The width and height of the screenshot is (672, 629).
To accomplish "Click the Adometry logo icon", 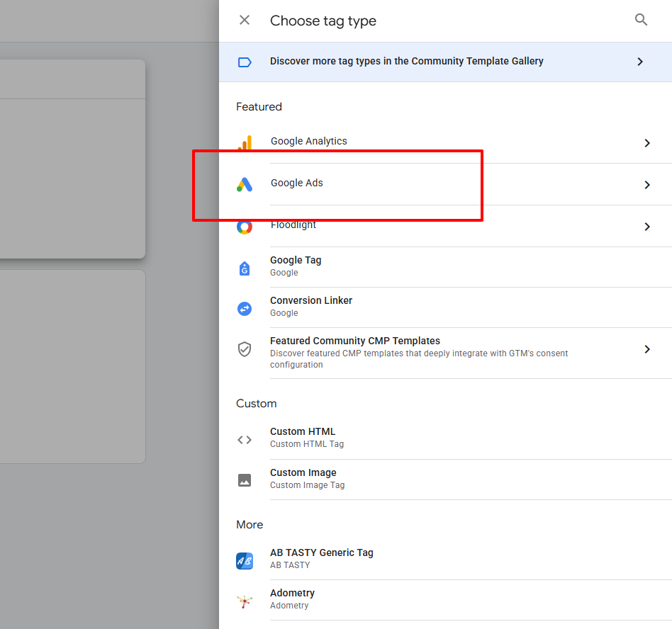I will [245, 601].
